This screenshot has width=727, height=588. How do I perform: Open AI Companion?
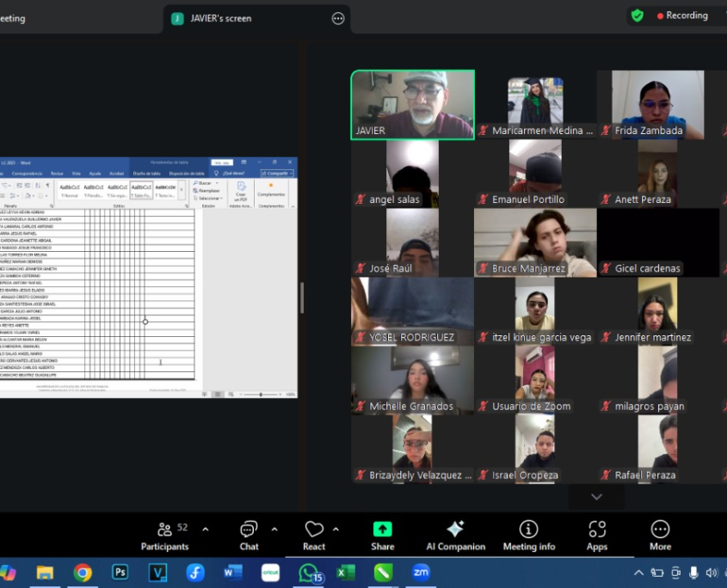click(455, 536)
